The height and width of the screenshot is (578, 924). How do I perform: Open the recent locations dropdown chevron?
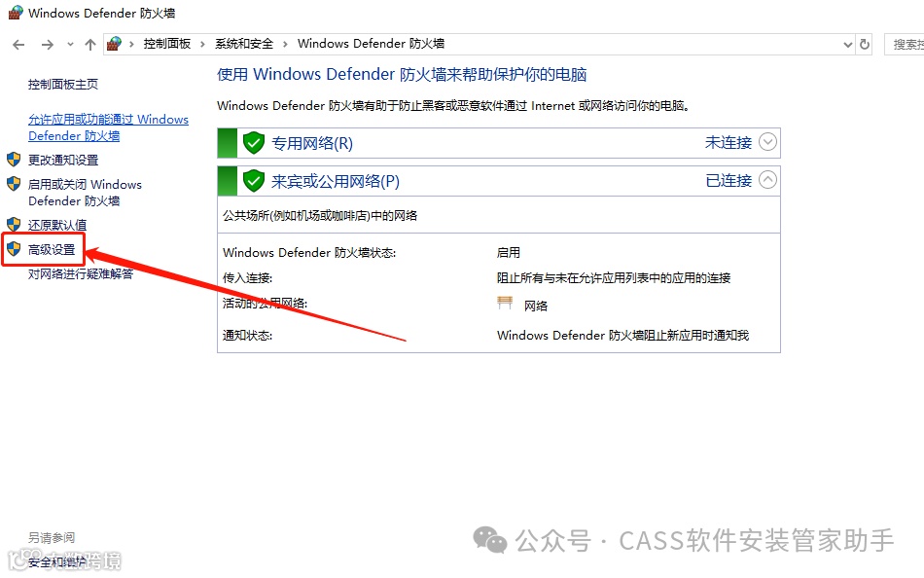[x=70, y=44]
